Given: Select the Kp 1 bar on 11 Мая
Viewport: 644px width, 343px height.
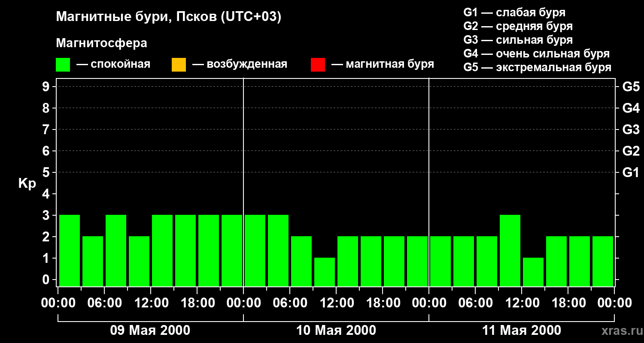Looking at the screenshot, I should click(x=533, y=272).
